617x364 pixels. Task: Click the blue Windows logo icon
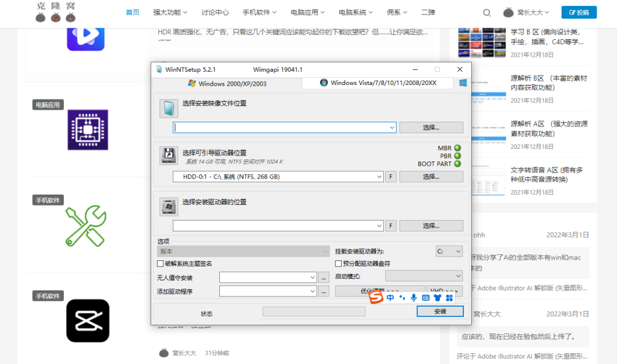click(x=463, y=83)
